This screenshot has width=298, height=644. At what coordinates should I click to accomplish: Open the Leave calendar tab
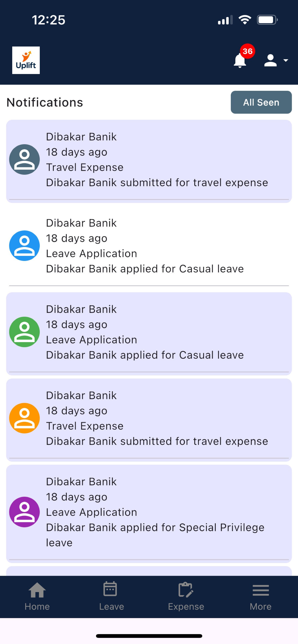111,597
